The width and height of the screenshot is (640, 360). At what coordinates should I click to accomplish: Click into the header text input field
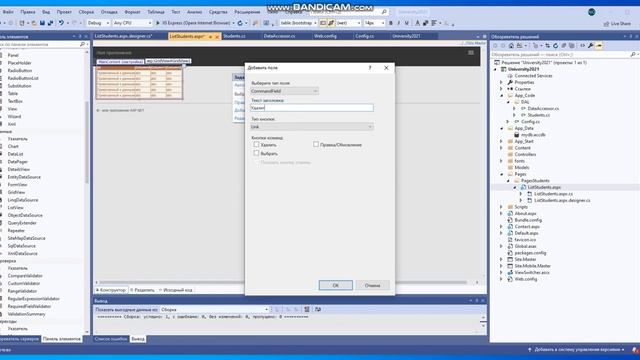[312, 108]
